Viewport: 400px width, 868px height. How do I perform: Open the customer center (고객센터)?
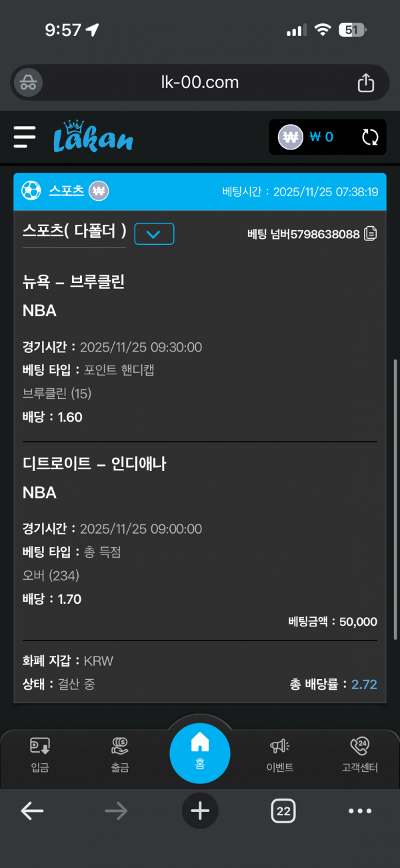pyautogui.click(x=359, y=754)
